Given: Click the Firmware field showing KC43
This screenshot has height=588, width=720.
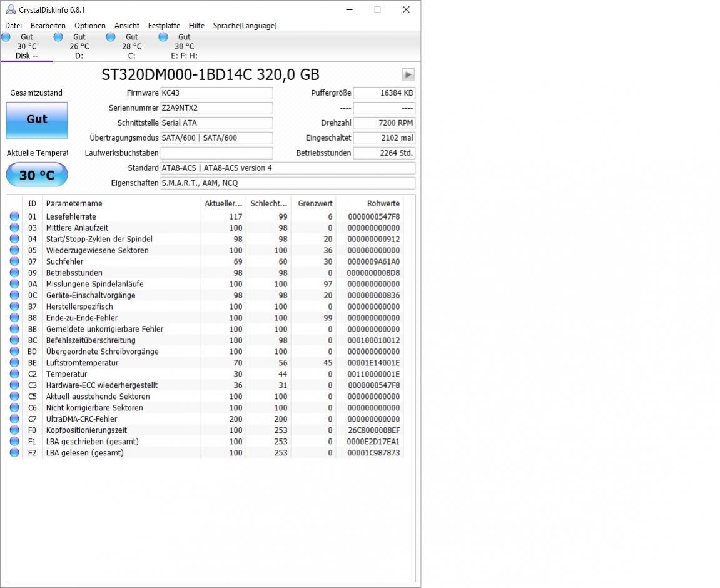Looking at the screenshot, I should [216, 93].
